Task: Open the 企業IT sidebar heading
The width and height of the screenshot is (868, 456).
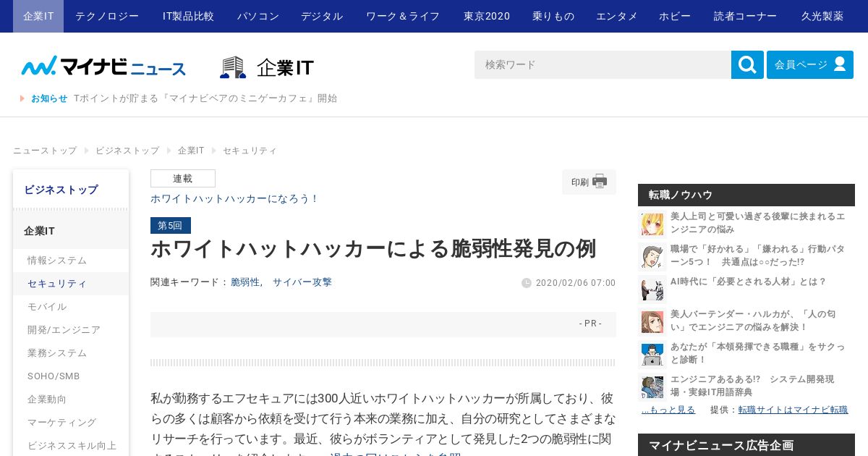Action: tap(71, 231)
